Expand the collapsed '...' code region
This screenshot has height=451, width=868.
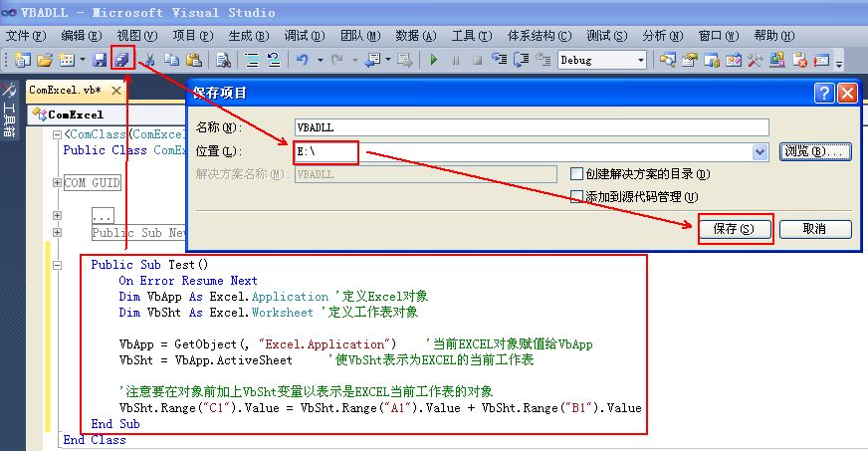point(57,215)
